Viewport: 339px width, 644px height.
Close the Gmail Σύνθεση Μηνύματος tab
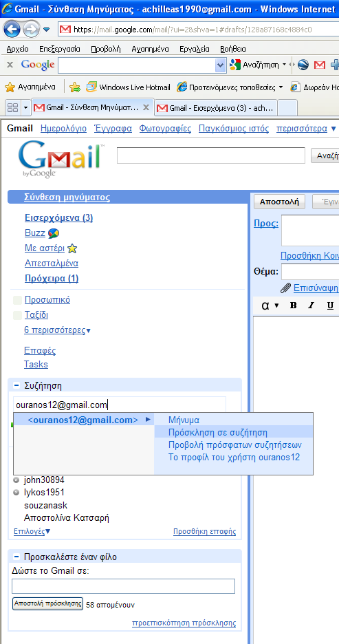tap(146, 107)
